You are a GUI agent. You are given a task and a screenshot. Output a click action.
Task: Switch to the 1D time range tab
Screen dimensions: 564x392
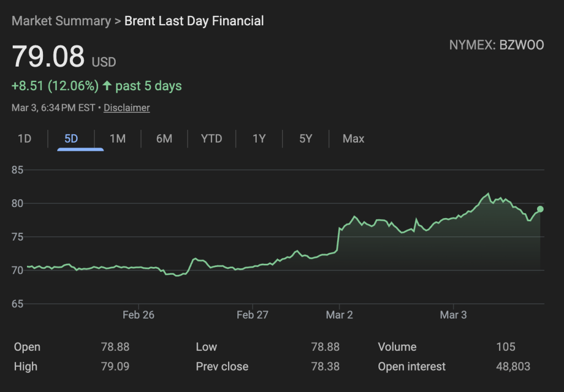[24, 139]
